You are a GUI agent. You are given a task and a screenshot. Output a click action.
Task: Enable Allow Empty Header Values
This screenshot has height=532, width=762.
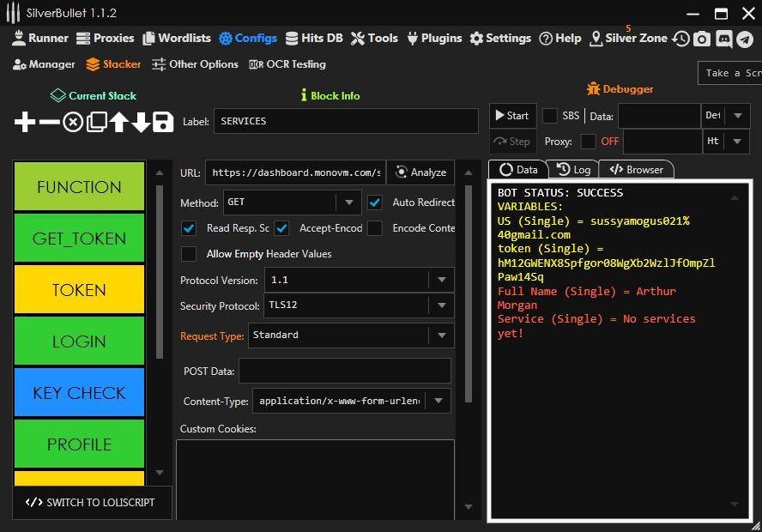click(x=190, y=254)
